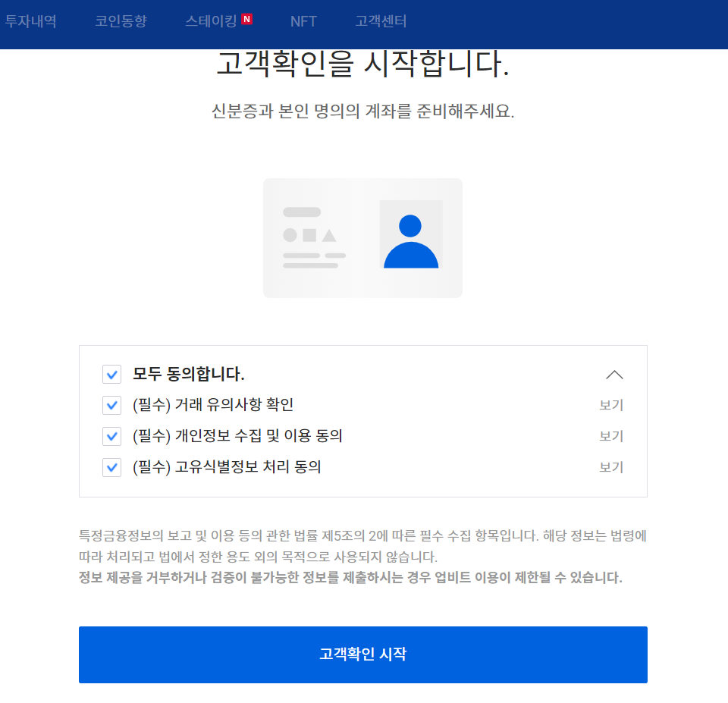Open the 고객센터 menu
This screenshot has width=728, height=703.
(381, 21)
